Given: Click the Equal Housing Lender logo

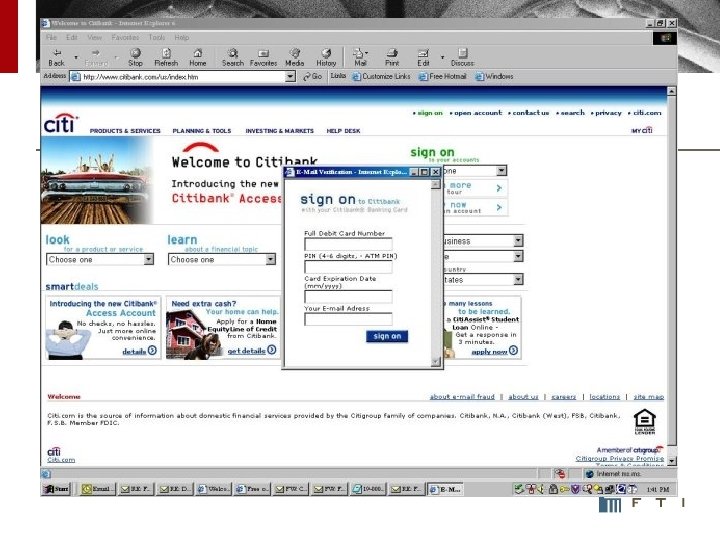Looking at the screenshot, I should coord(645,422).
